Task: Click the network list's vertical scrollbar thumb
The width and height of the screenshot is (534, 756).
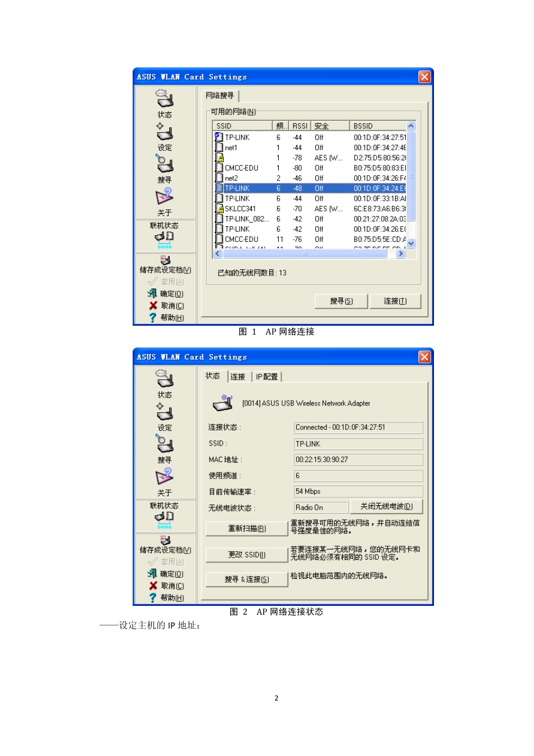Action: pos(411,176)
